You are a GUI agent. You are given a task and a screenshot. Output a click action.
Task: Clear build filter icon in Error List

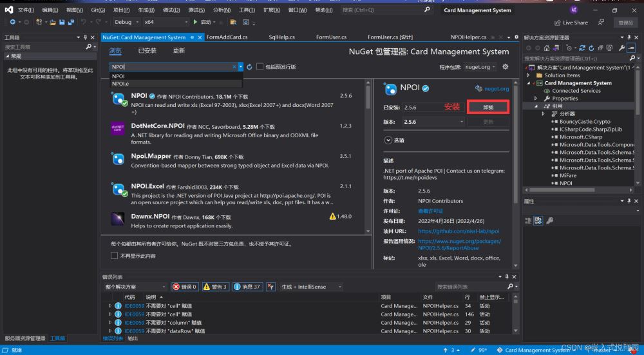[x=270, y=287]
